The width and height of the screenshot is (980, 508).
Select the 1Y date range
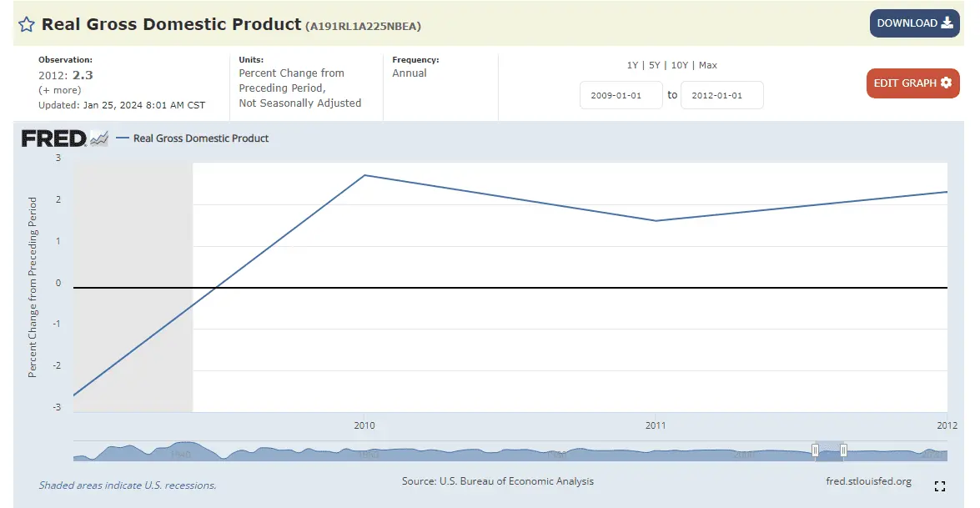[634, 65]
